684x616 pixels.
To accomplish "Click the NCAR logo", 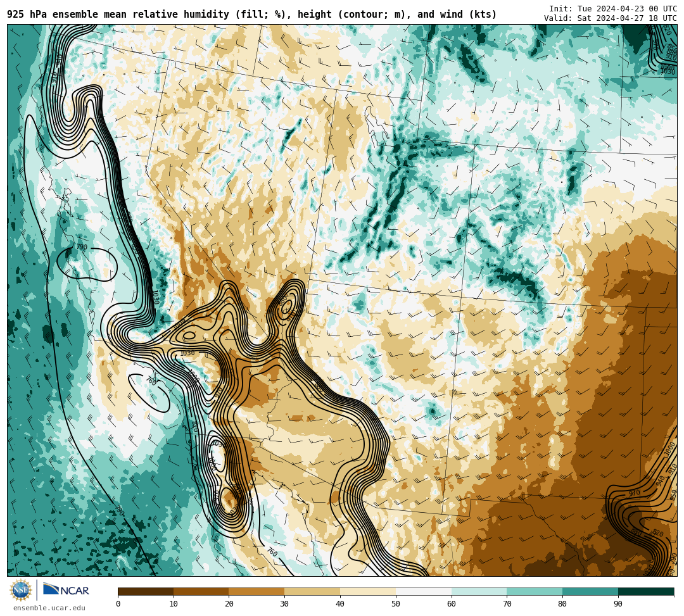I will click(x=66, y=590).
